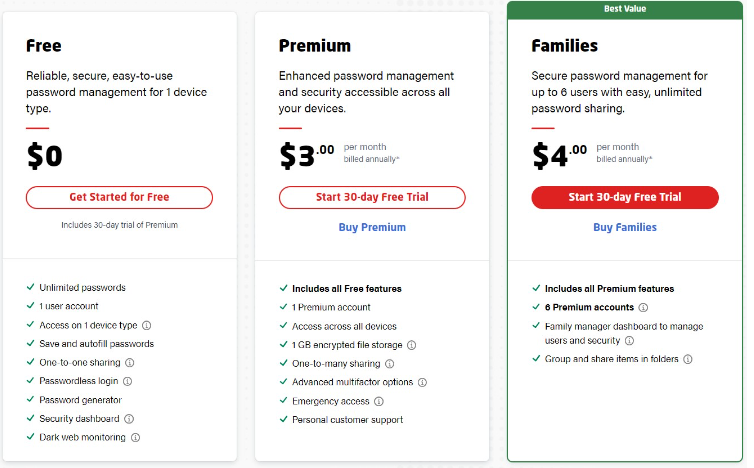
Task: Open info icon next to 6 Premium accounts
Action: click(x=643, y=307)
